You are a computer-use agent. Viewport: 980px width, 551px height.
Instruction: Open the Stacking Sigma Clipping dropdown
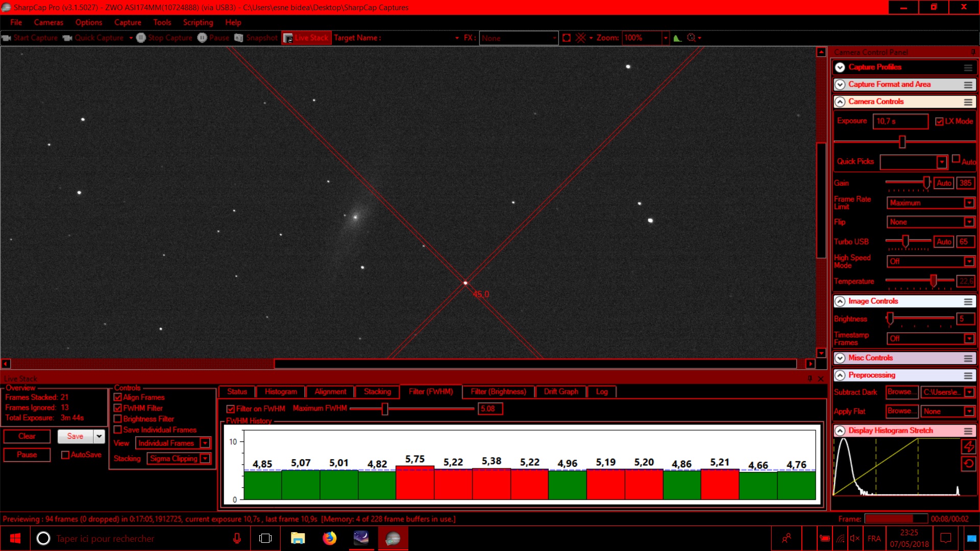205,459
